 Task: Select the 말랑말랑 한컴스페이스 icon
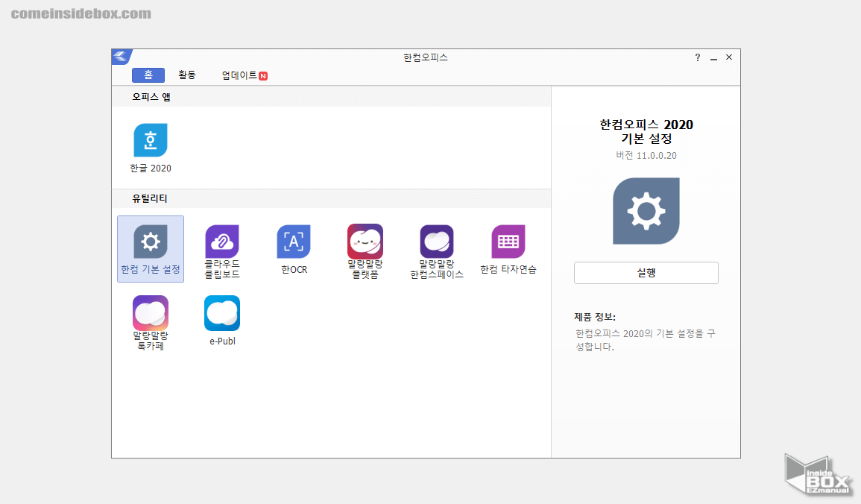(x=437, y=242)
